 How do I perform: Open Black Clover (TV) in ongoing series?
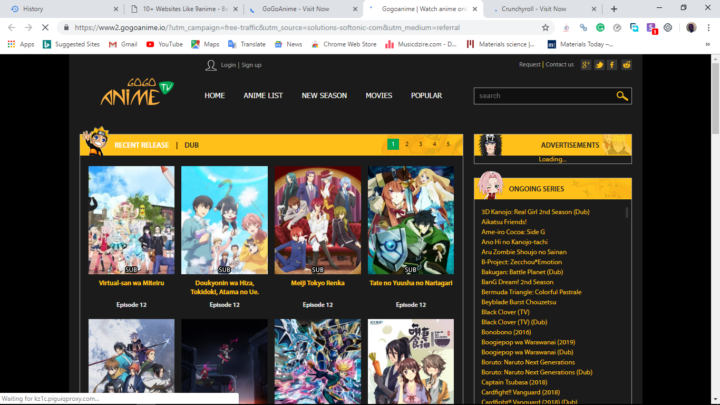coord(505,312)
